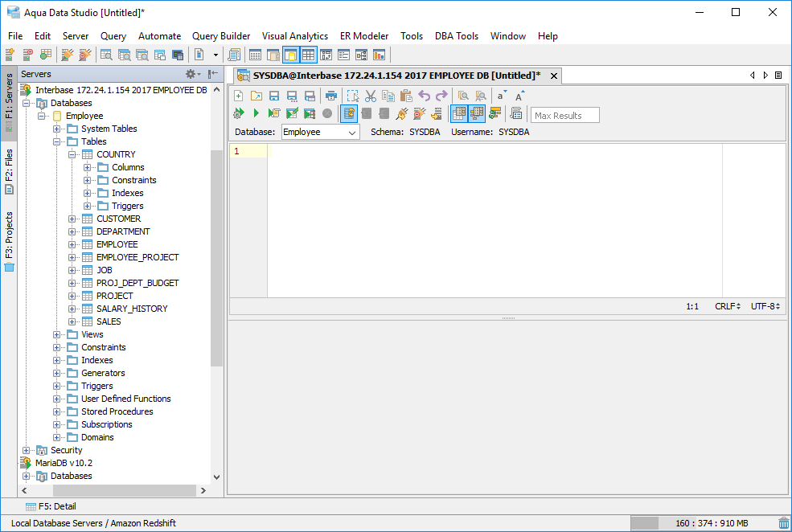The height and width of the screenshot is (532, 792).
Task: Open the ER Modeler menu
Action: pyautogui.click(x=364, y=36)
